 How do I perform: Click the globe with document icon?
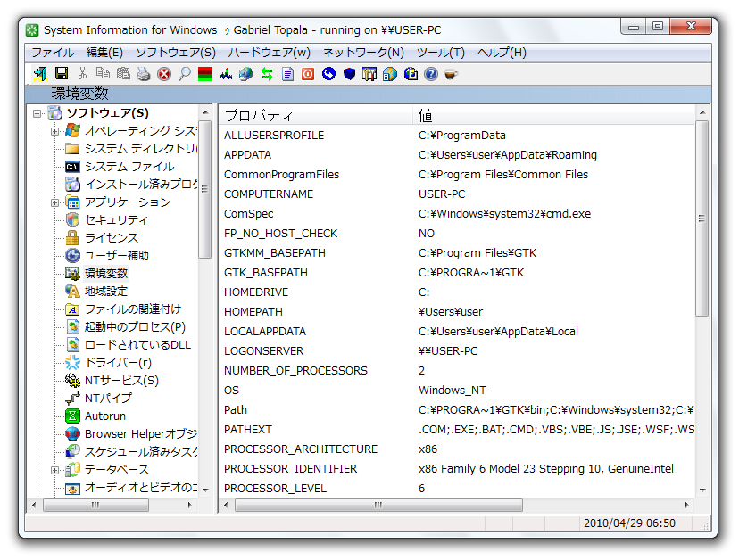click(x=390, y=74)
